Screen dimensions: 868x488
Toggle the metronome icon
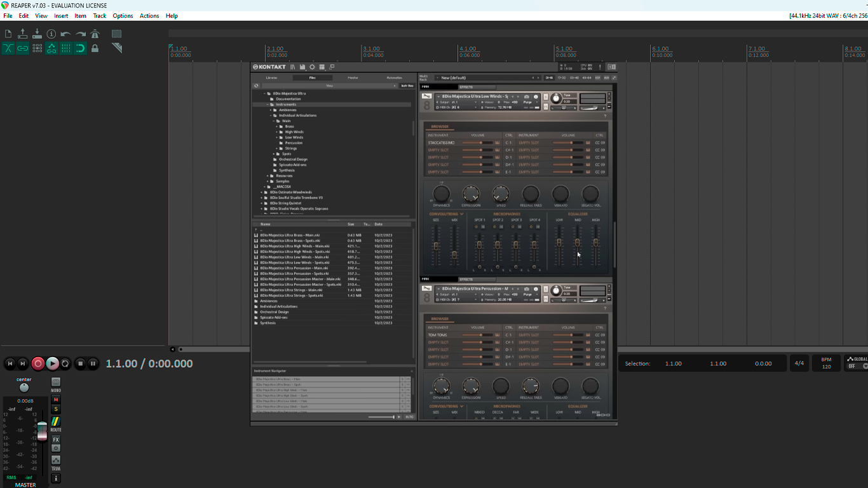point(95,34)
